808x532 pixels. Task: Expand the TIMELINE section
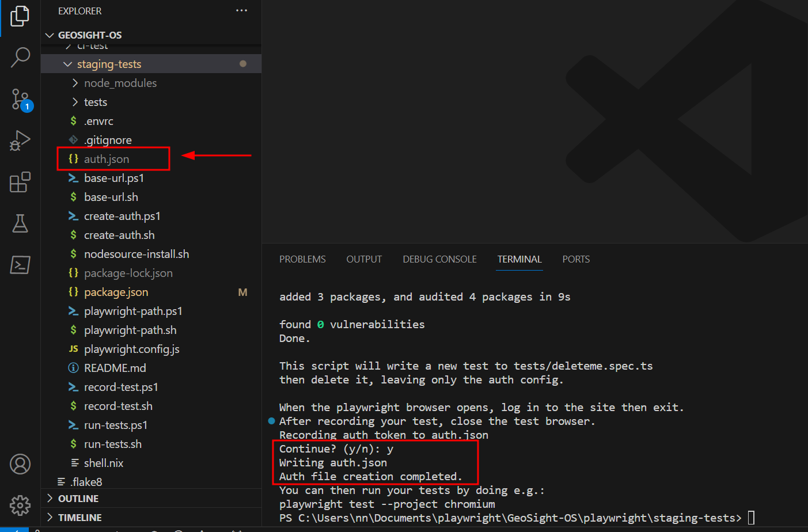[x=50, y=517]
